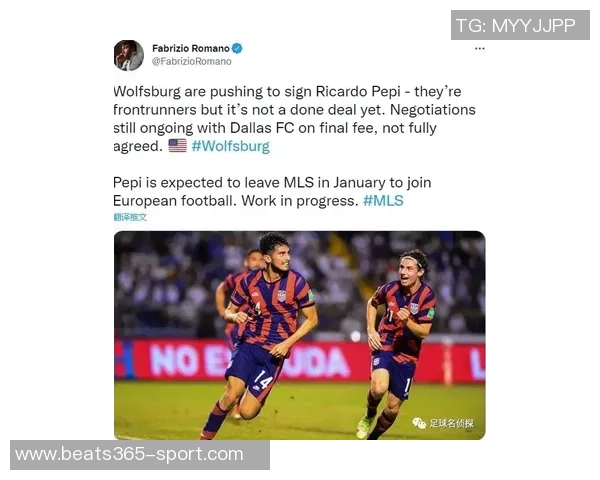Screen dimensions: 600x480
Task: Open the #MLS hashtag
Action: coord(383,201)
